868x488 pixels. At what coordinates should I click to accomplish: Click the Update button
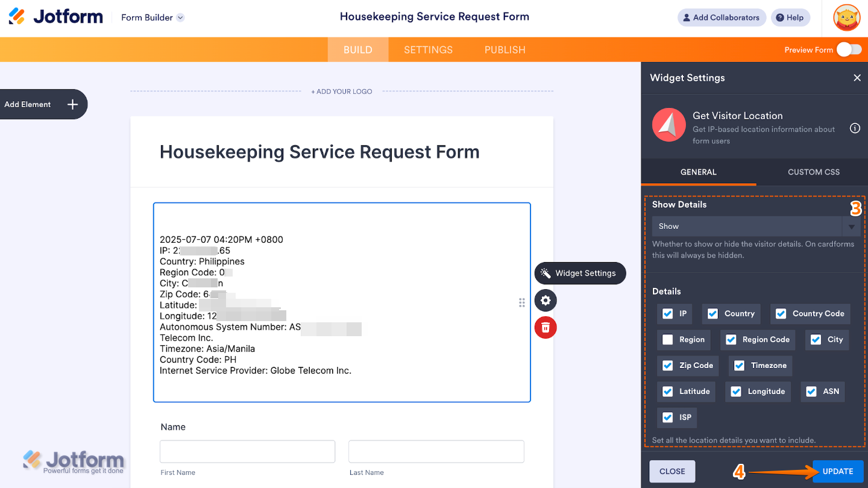(838, 472)
